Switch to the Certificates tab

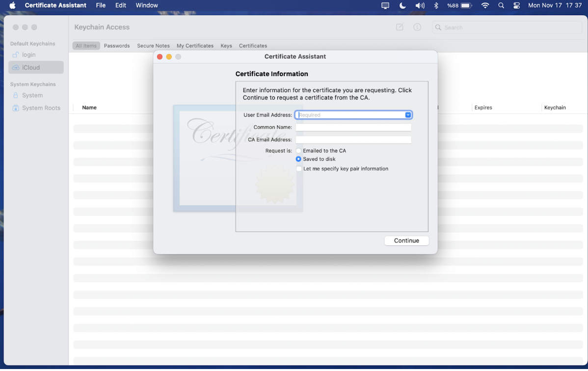tap(253, 46)
